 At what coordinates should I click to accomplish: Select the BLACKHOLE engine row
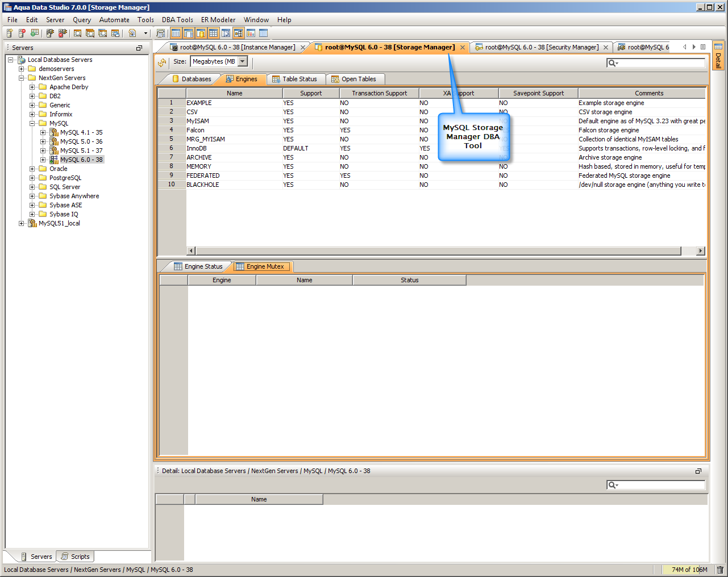tap(432, 185)
